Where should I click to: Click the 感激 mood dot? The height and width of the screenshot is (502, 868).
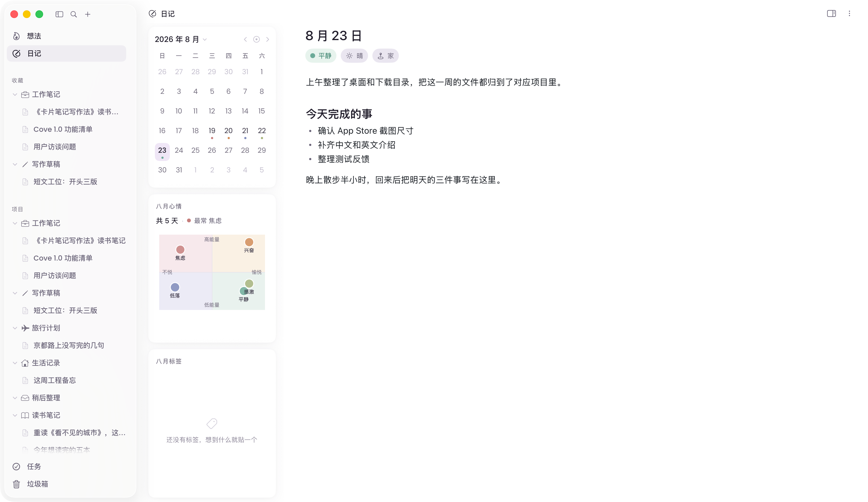pyautogui.click(x=249, y=284)
